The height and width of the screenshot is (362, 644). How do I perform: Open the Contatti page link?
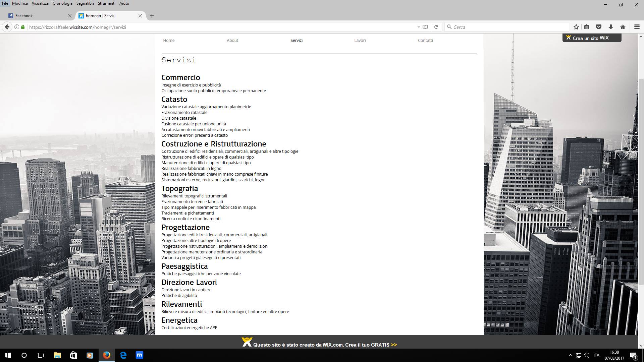425,41
